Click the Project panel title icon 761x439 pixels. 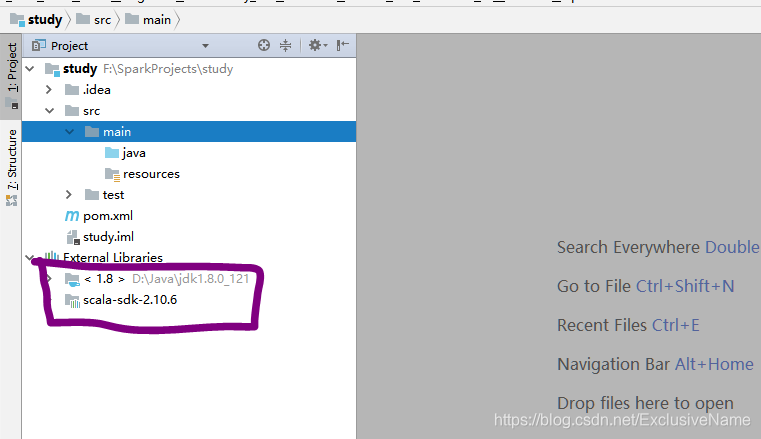(38, 46)
